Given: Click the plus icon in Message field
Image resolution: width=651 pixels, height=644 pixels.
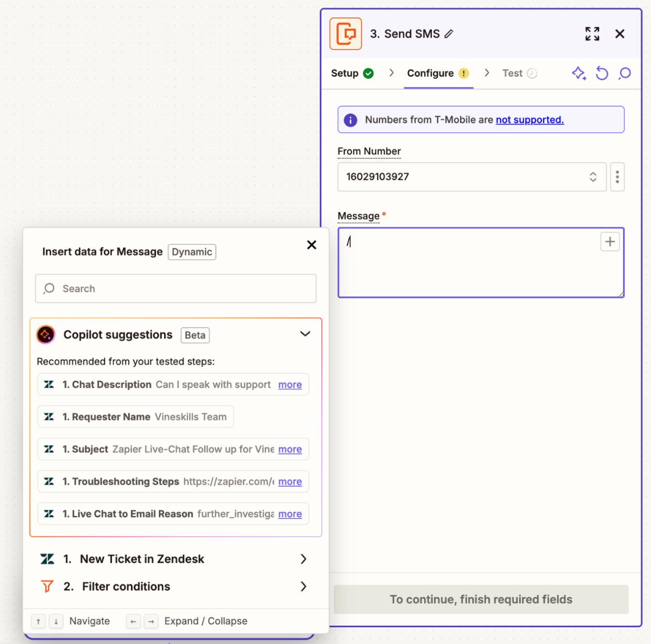Looking at the screenshot, I should (610, 241).
